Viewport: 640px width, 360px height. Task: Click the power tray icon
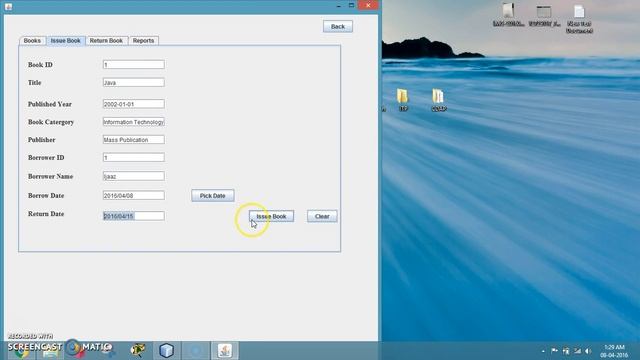click(566, 351)
